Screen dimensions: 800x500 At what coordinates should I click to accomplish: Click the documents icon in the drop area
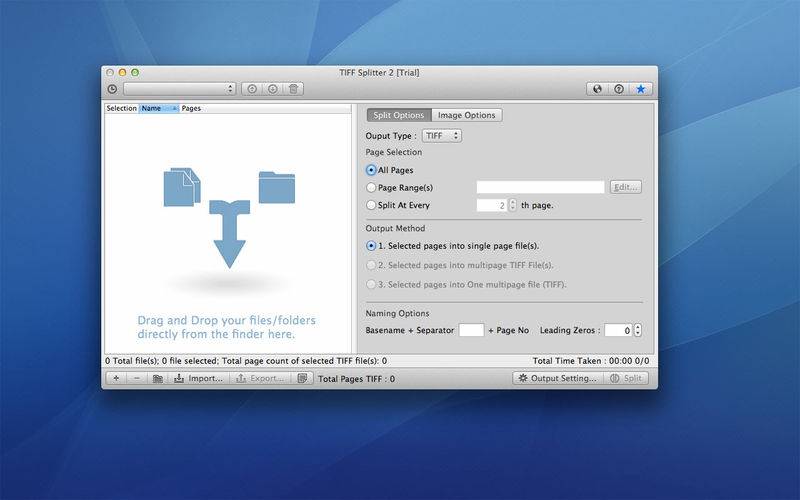182,187
